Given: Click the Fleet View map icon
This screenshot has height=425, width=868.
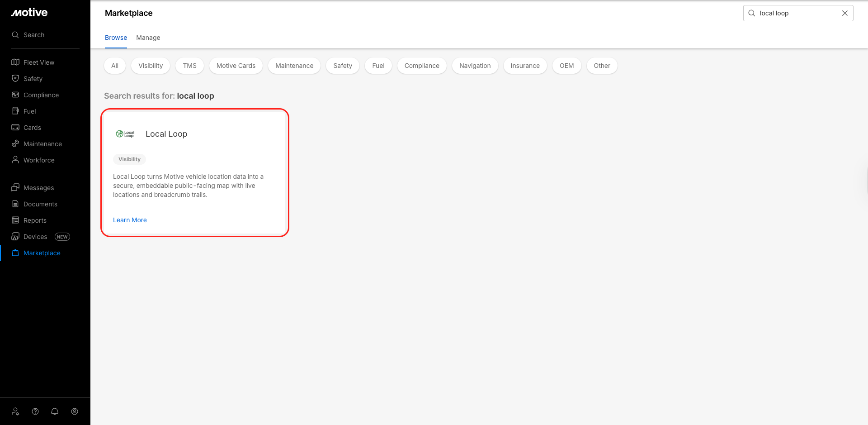Looking at the screenshot, I should pyautogui.click(x=15, y=62).
